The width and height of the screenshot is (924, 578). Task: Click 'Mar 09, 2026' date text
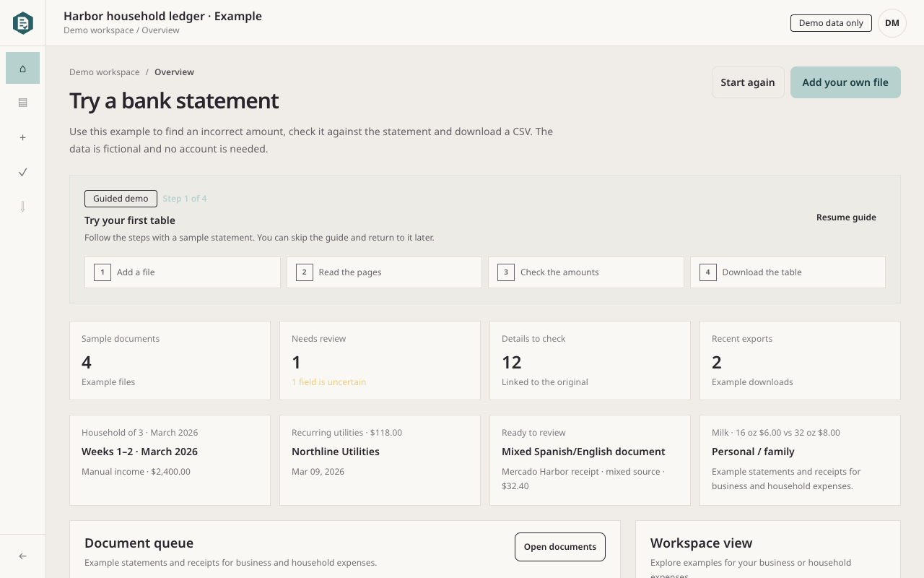pos(318,472)
